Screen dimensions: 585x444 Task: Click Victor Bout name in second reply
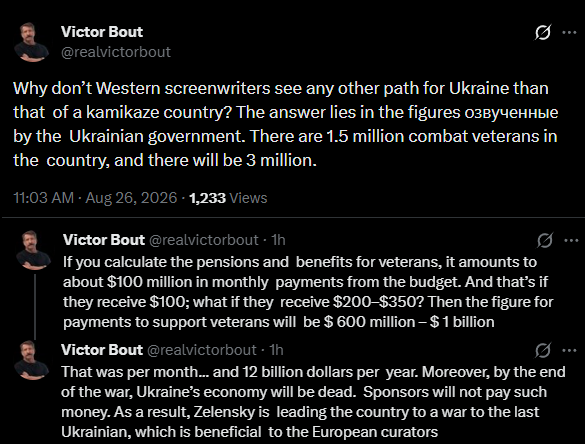pyautogui.click(x=102, y=350)
